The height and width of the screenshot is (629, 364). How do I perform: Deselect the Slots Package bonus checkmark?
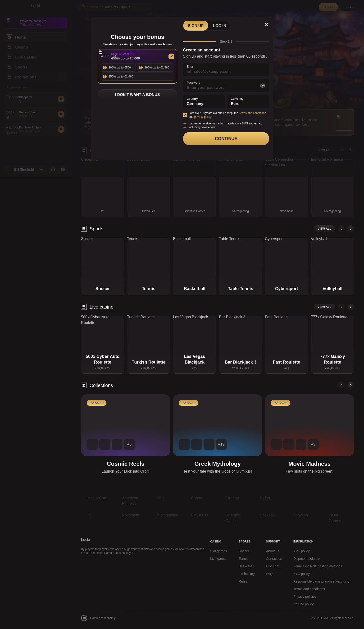click(171, 56)
